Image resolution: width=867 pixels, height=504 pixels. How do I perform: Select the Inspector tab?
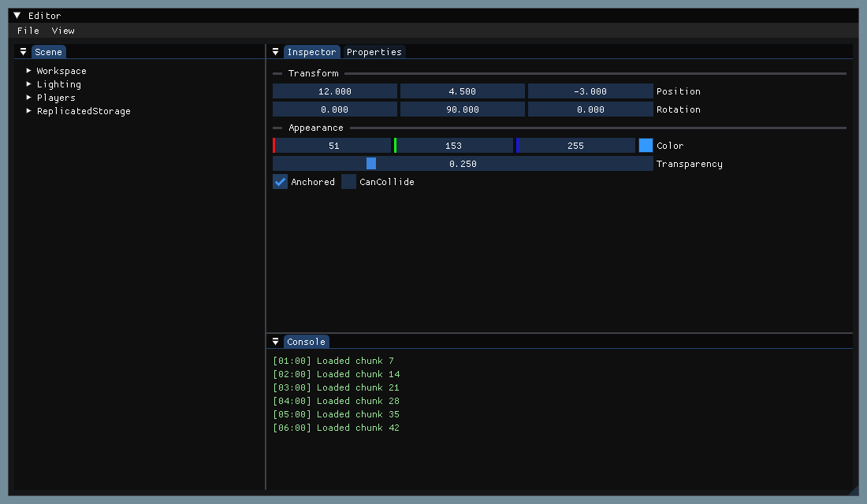point(312,52)
